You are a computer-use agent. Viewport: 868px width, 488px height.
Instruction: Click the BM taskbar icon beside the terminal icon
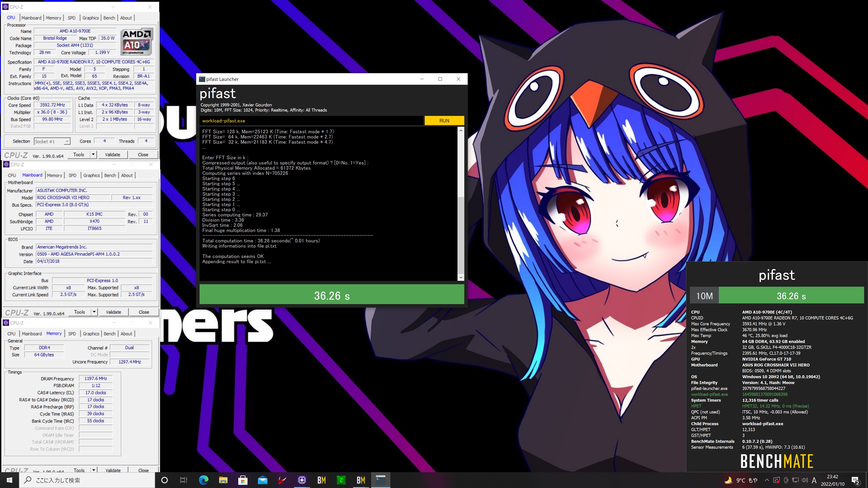coord(361,480)
